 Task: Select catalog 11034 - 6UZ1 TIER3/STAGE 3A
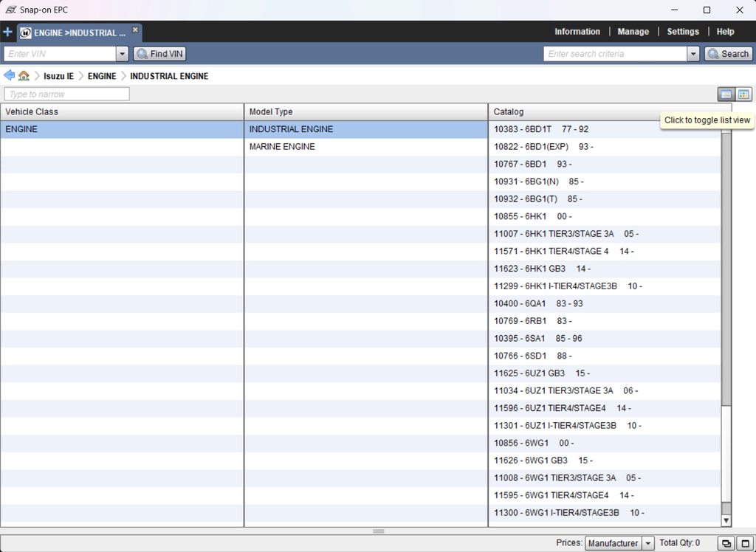(x=605, y=390)
